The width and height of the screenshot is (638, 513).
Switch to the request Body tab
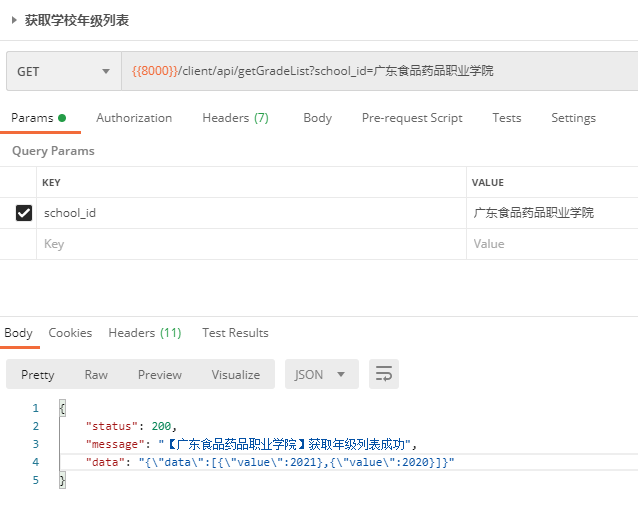(317, 118)
